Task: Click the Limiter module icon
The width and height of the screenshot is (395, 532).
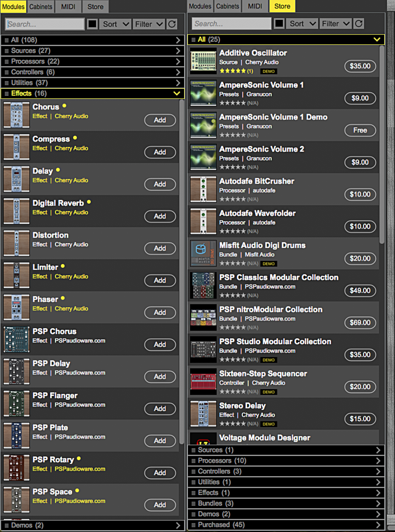Action: tap(17, 275)
